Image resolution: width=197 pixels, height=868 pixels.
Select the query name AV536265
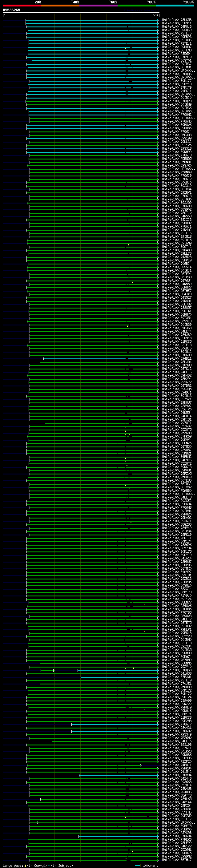coord(11,10)
